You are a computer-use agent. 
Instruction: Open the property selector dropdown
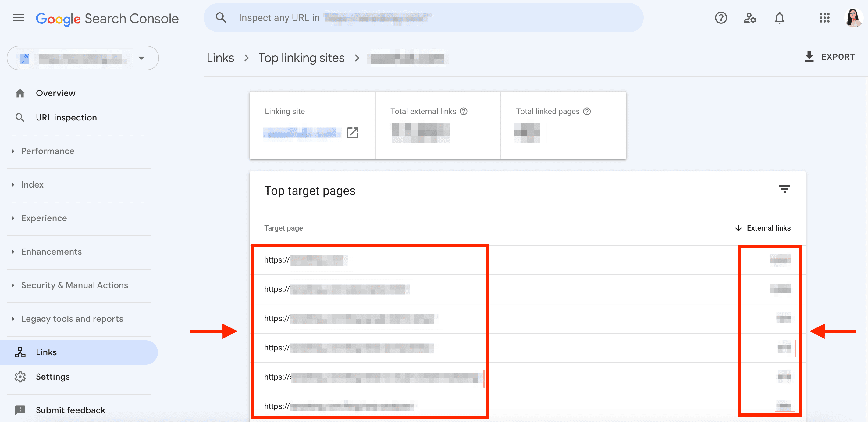(x=83, y=58)
